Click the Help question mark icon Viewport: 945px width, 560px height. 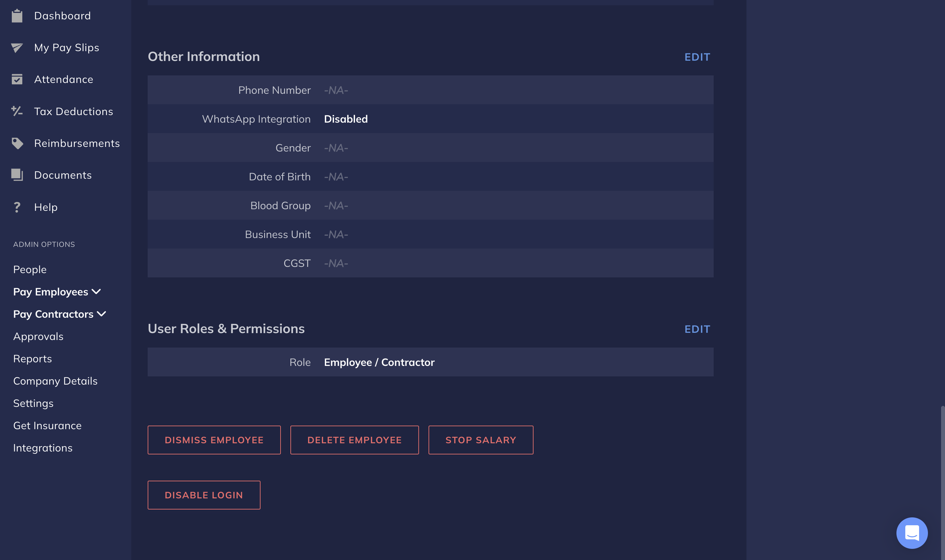pos(17,207)
